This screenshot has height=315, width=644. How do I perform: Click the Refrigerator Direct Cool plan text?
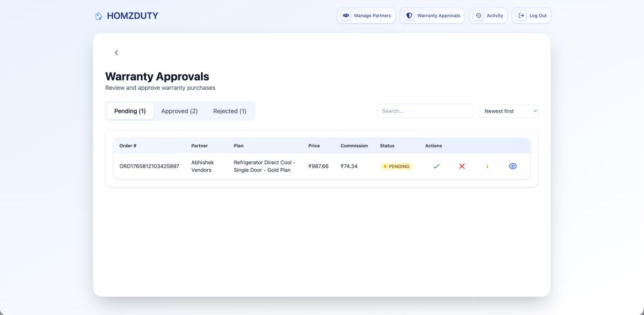[264, 166]
